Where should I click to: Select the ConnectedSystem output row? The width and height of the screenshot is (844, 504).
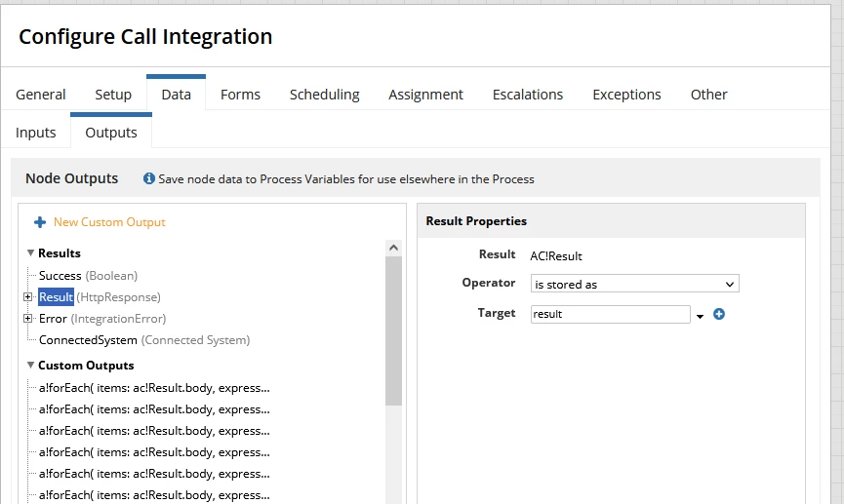point(144,340)
